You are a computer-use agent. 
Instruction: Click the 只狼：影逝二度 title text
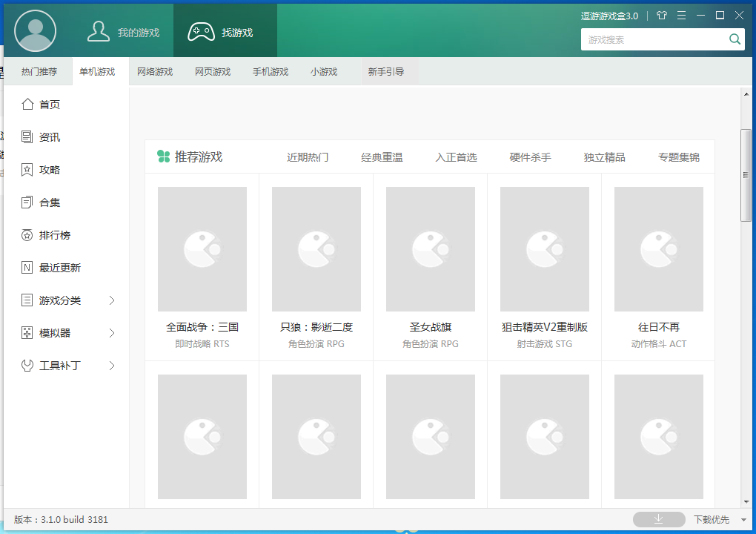tap(316, 327)
